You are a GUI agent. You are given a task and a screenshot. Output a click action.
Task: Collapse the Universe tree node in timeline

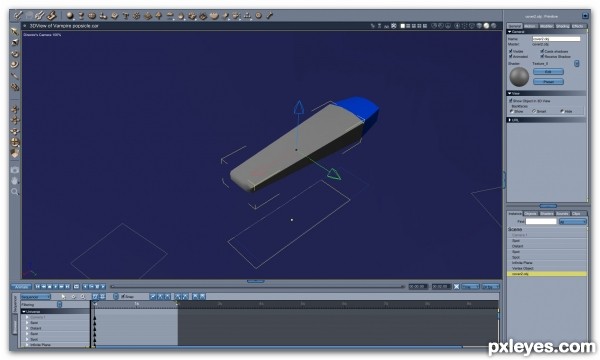click(24, 312)
